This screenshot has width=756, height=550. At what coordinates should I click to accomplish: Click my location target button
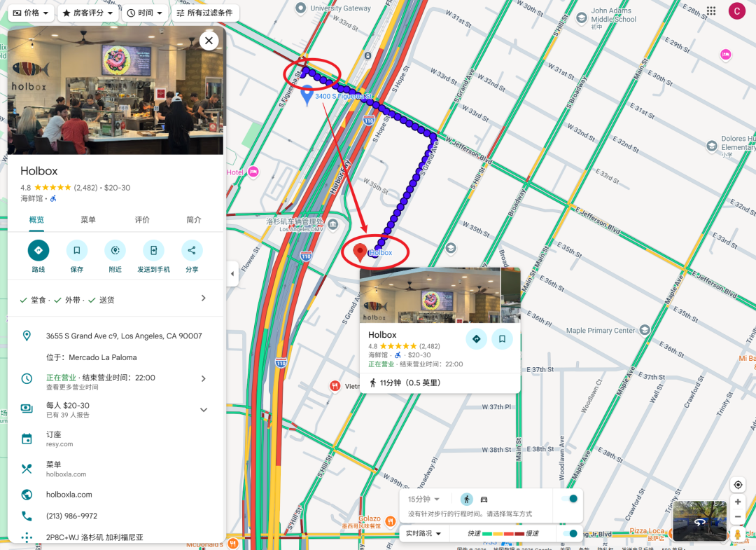point(738,485)
